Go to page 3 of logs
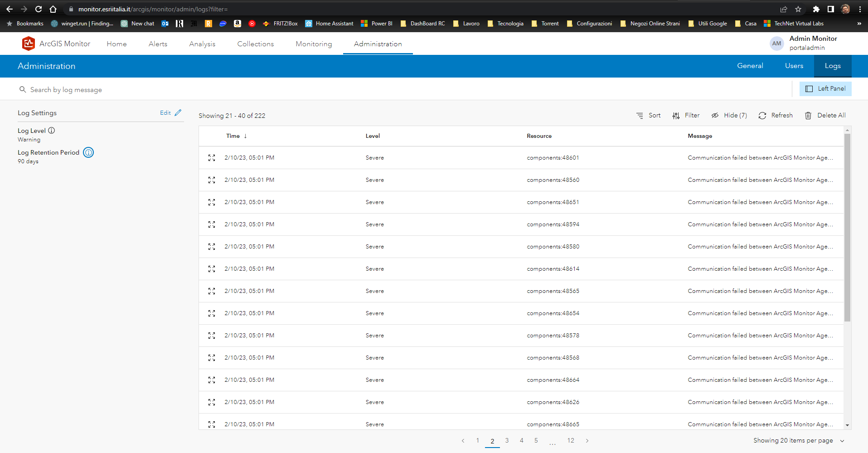Viewport: 868px width, 453px height. point(507,440)
